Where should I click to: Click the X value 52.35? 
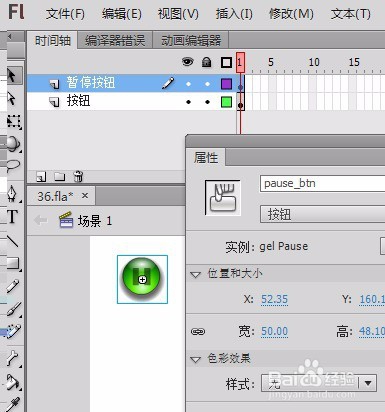274,299
